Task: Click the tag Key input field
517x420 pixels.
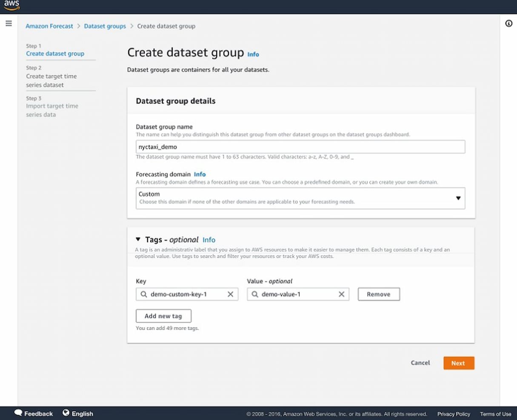Action: [x=187, y=294]
